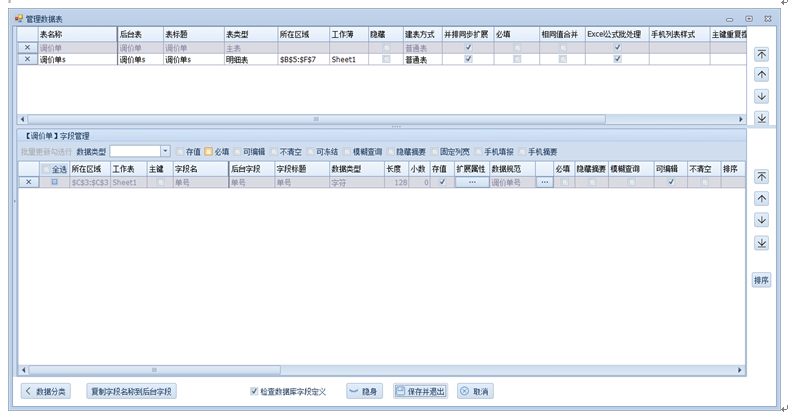Uncheck 检查数据库字段定义 option
This screenshot has height=416, width=789.
coord(254,391)
